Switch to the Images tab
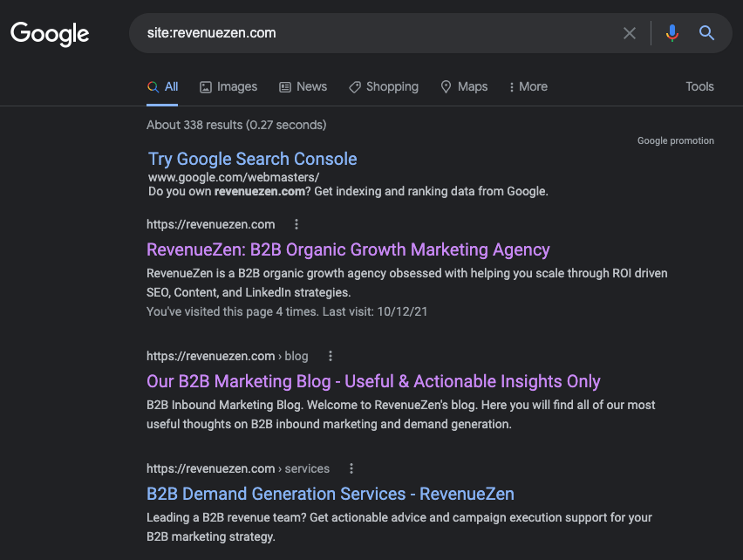 point(228,86)
